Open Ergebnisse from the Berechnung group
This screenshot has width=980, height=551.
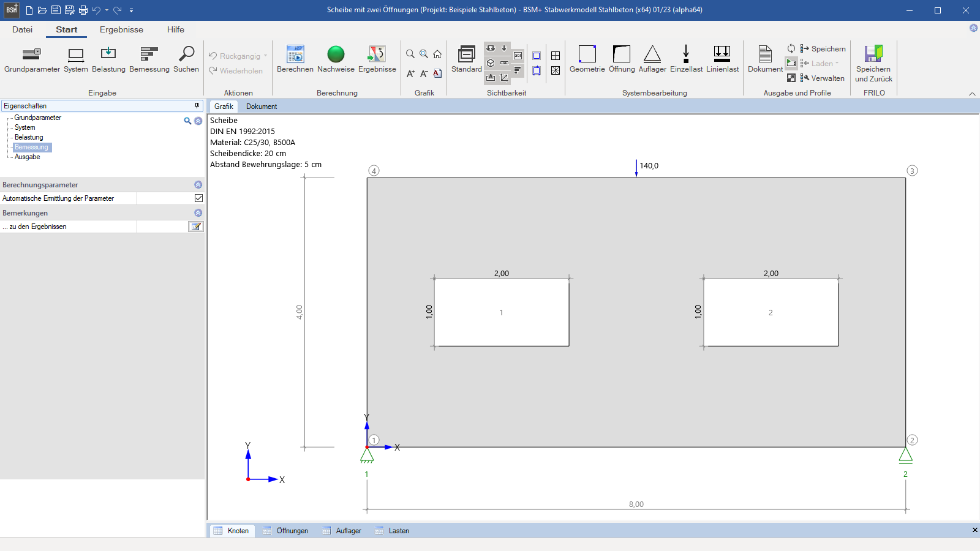[377, 59]
